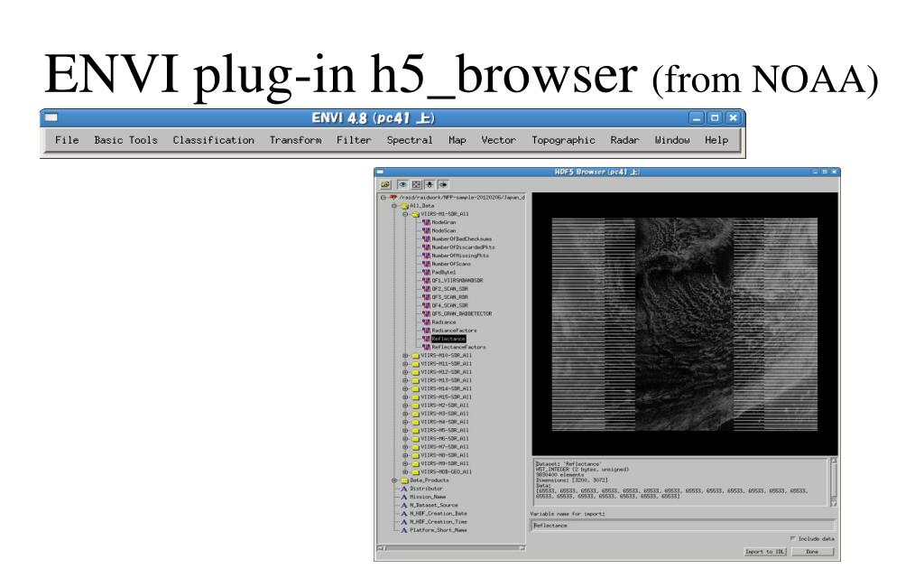Screen dimensions: 924x578
Task: Toggle the eye preview toolbar button
Action: pyautogui.click(x=403, y=184)
